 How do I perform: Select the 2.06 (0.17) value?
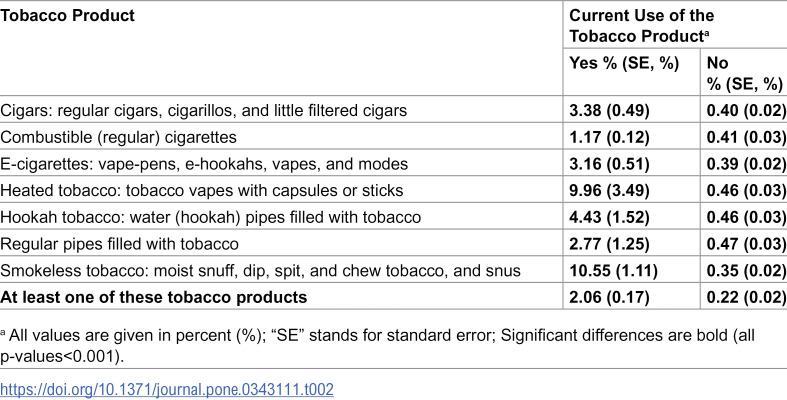click(x=609, y=297)
